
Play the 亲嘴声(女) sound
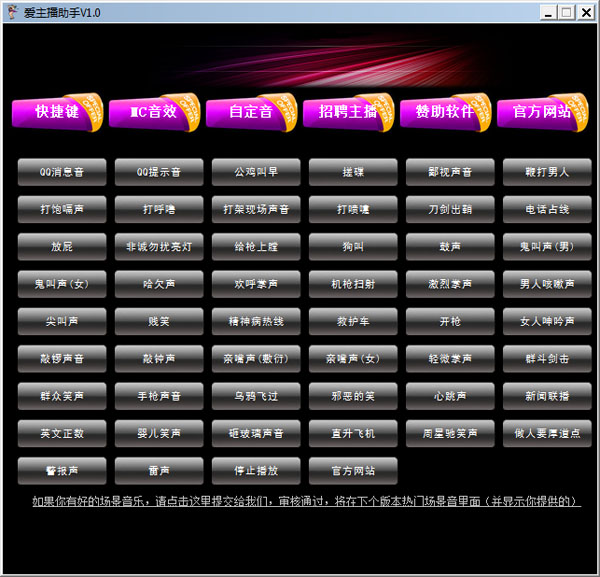pos(353,359)
